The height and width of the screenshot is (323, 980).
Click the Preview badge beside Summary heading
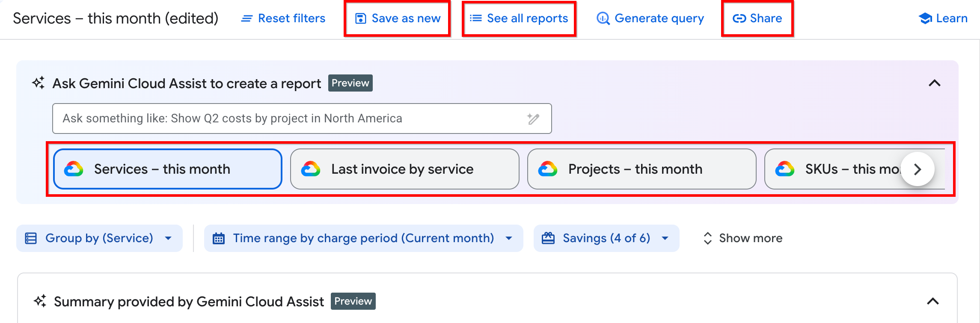[353, 301]
